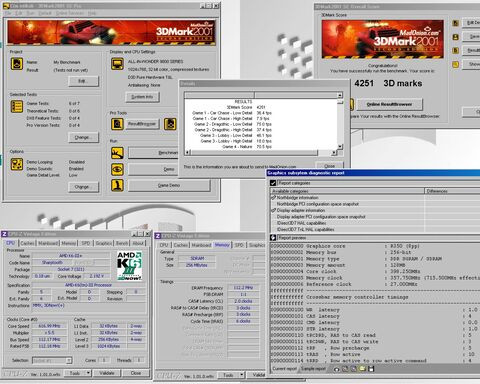The height and width of the screenshot is (384, 480).
Task: Click the ResultBrowser magnifier icon in Pro Tools
Action: coord(117,124)
